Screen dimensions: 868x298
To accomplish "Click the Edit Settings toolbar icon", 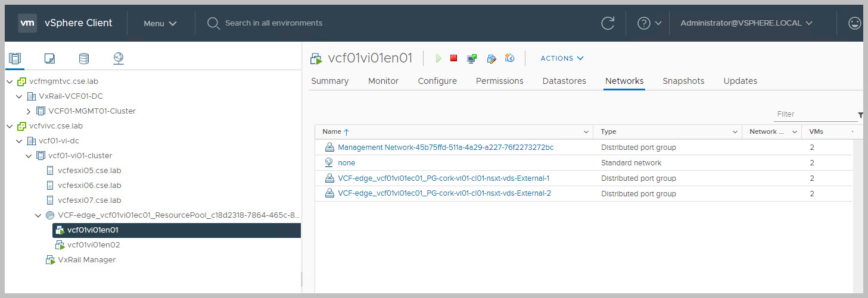I will click(x=491, y=58).
